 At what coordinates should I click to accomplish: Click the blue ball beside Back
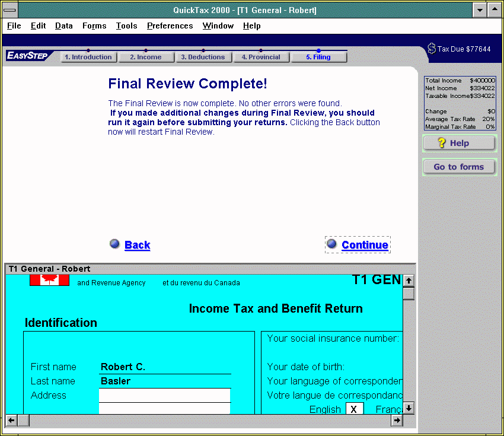click(114, 244)
